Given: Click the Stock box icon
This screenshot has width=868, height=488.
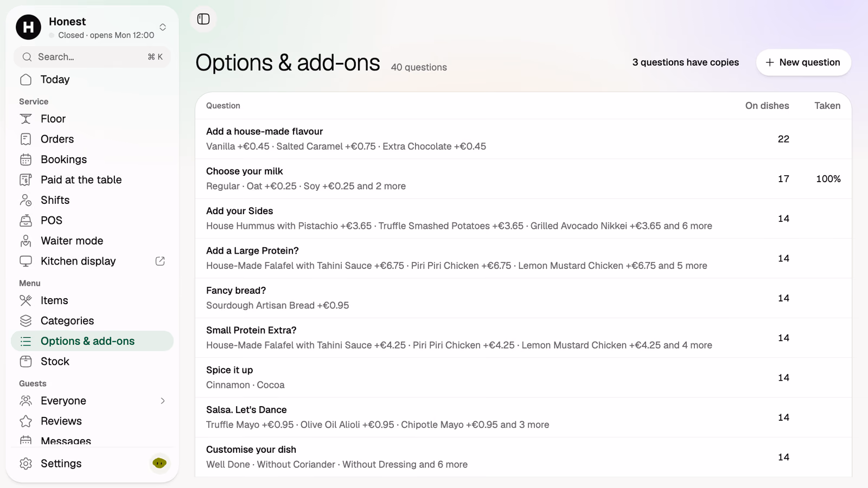Looking at the screenshot, I should (x=25, y=362).
